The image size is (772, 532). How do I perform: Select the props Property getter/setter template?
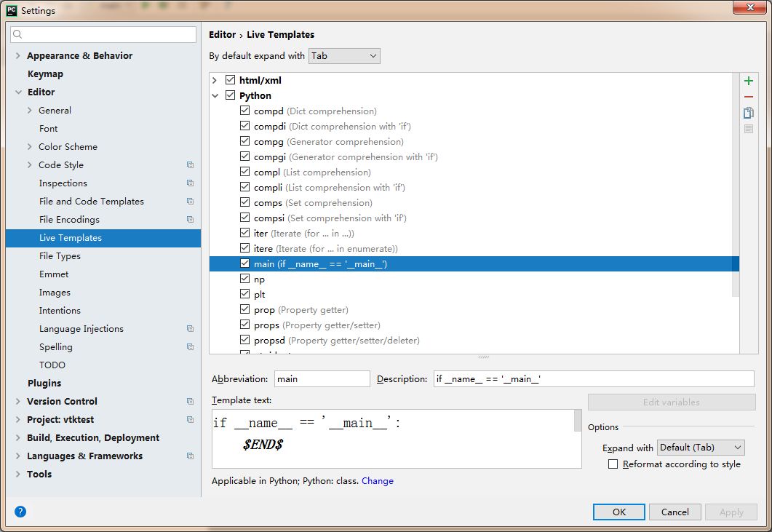[317, 325]
